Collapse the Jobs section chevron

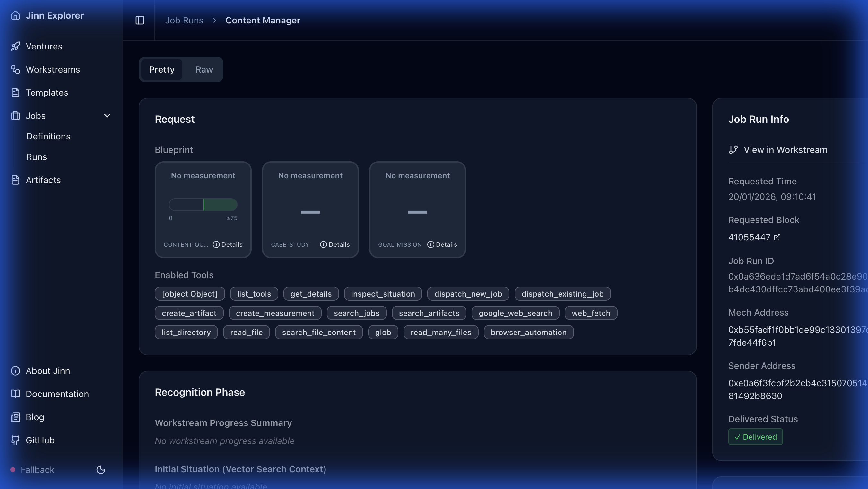tap(107, 116)
